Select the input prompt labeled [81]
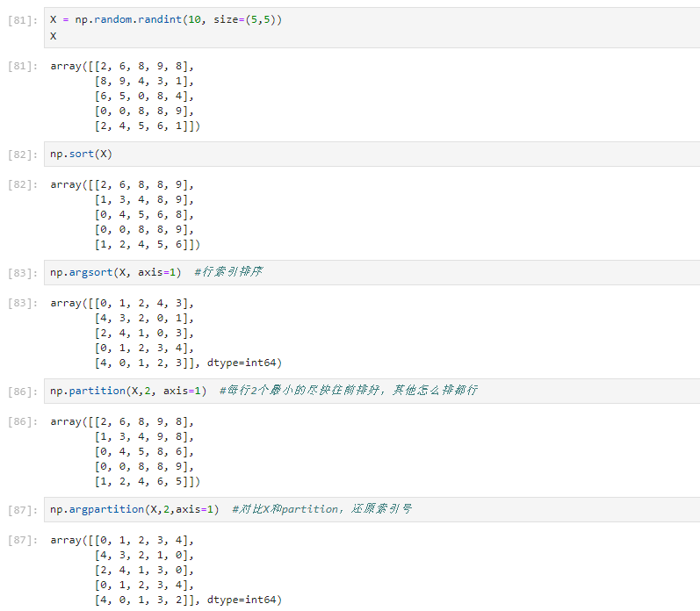The height and width of the screenshot is (611, 700). click(x=23, y=20)
